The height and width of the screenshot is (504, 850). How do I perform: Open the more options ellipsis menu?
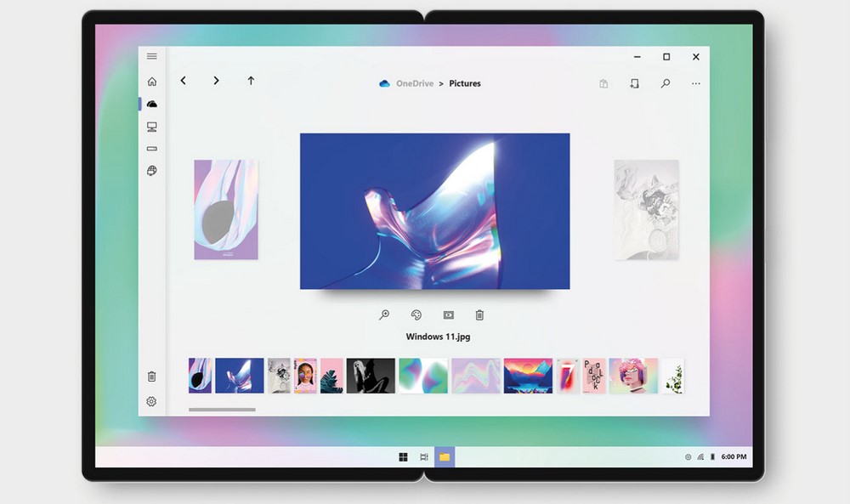point(696,83)
